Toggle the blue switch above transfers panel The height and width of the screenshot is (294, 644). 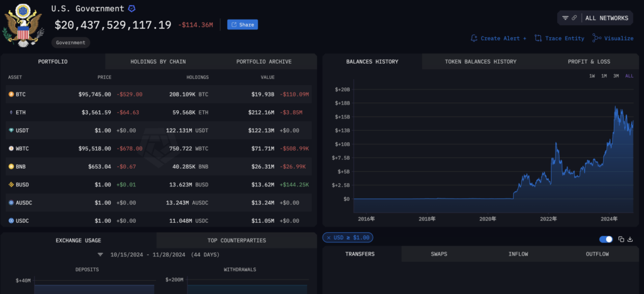click(606, 239)
